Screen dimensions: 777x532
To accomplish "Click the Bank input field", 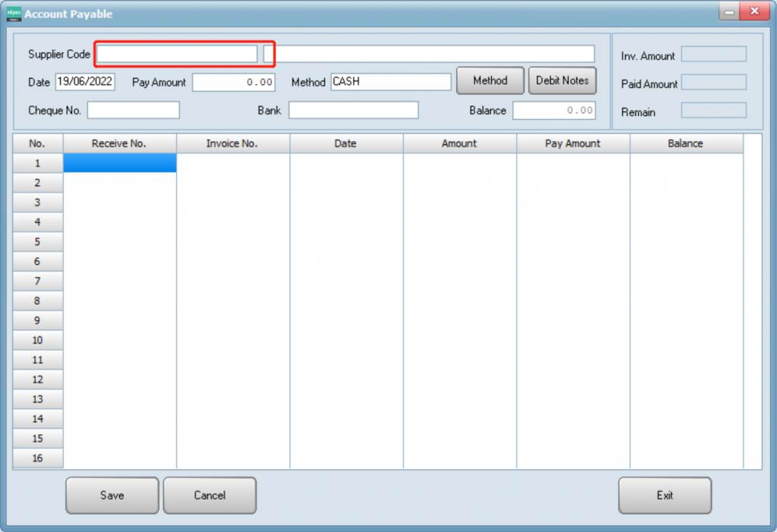I will pyautogui.click(x=353, y=110).
